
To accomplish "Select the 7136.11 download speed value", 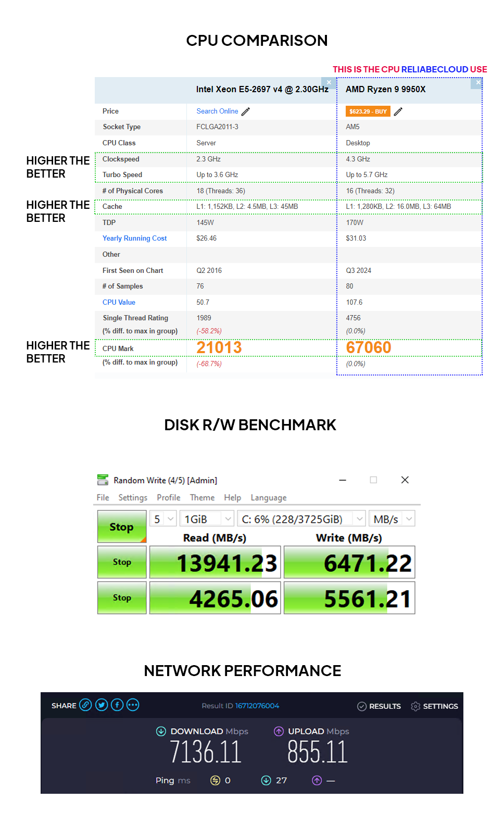I will tap(206, 753).
